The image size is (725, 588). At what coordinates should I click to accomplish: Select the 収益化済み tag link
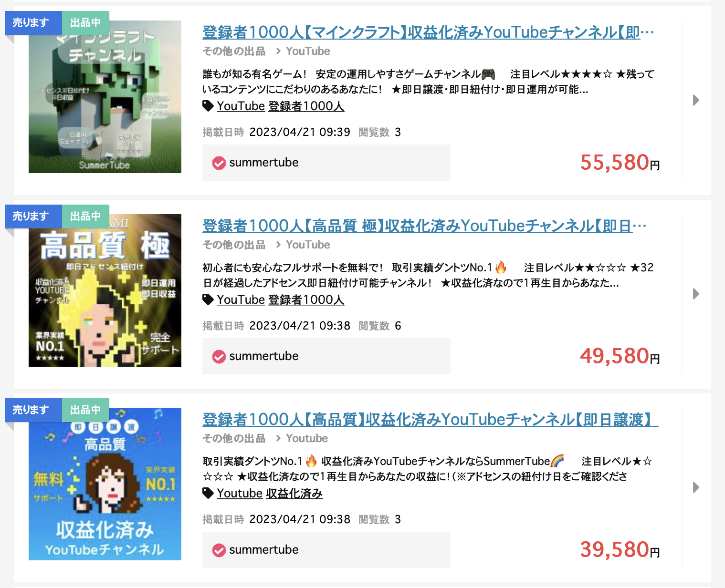[x=294, y=493]
